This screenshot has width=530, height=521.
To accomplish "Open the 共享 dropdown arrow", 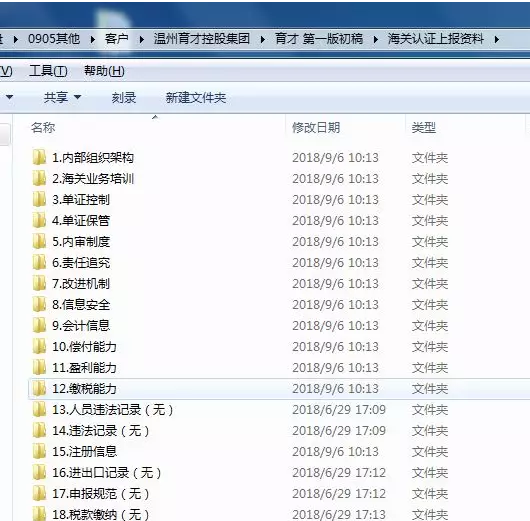I will pos(77,97).
